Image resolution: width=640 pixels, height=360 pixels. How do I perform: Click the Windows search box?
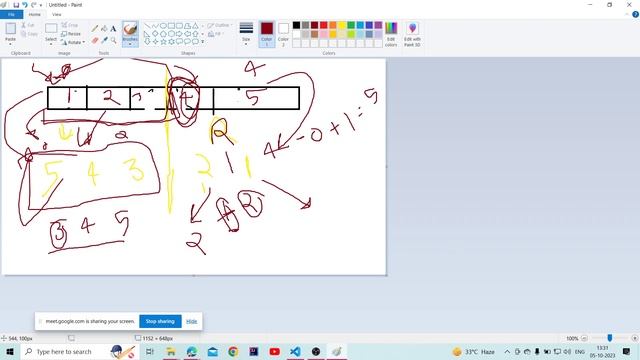pos(80,351)
